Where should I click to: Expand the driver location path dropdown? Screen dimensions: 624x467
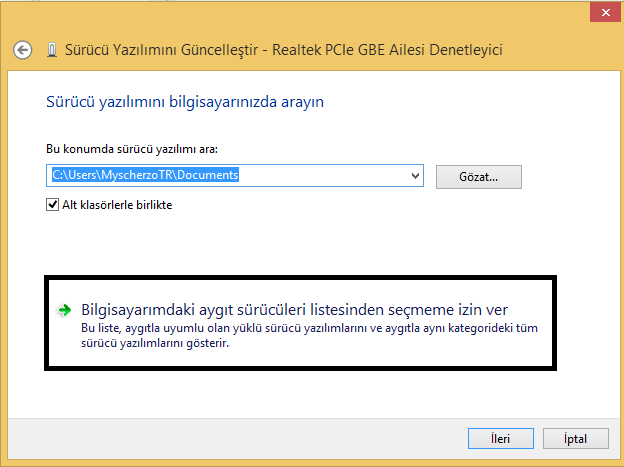(416, 176)
